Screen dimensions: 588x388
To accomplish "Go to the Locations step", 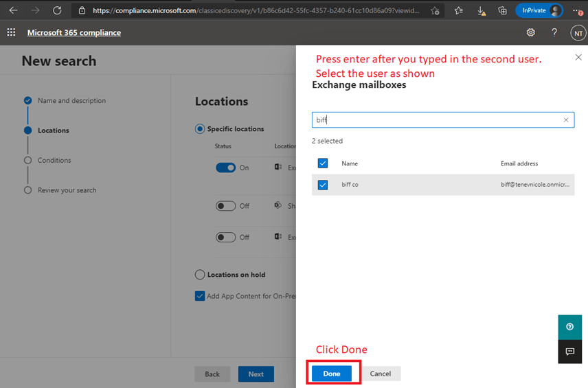I will 54,130.
